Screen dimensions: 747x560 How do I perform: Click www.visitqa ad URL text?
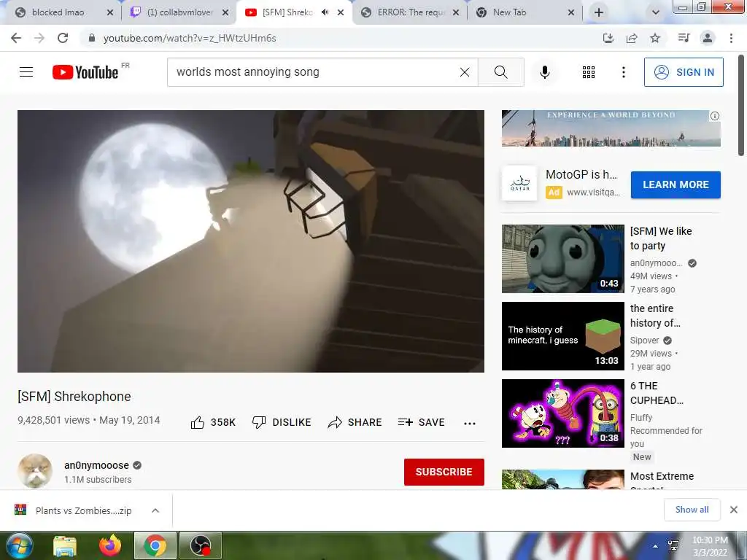593,192
